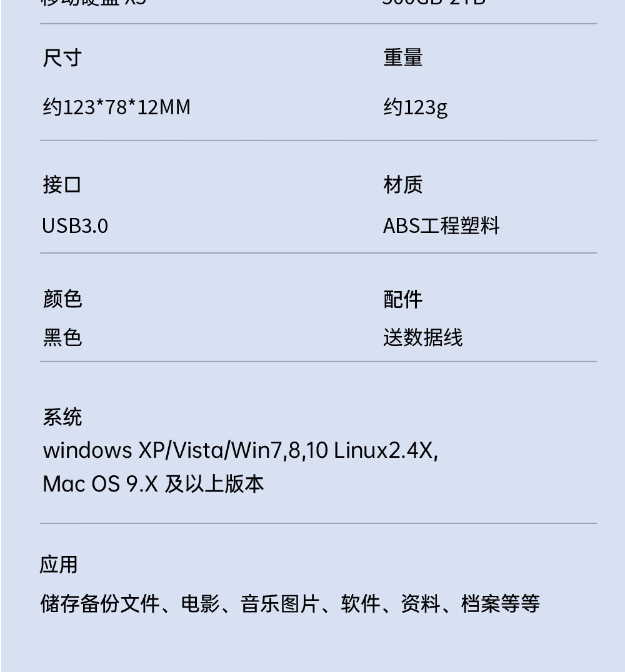Select the USB3.0 interface value
Image resolution: width=625 pixels, height=672 pixels.
click(75, 226)
